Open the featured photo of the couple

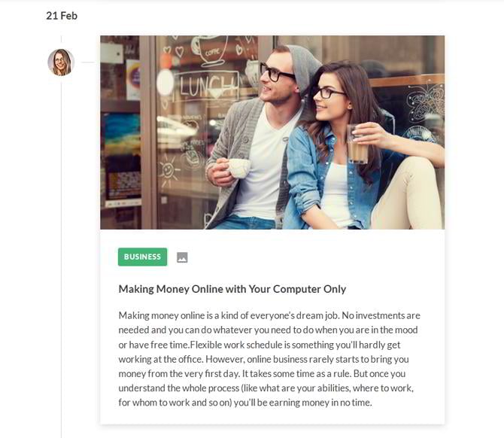[x=272, y=132]
